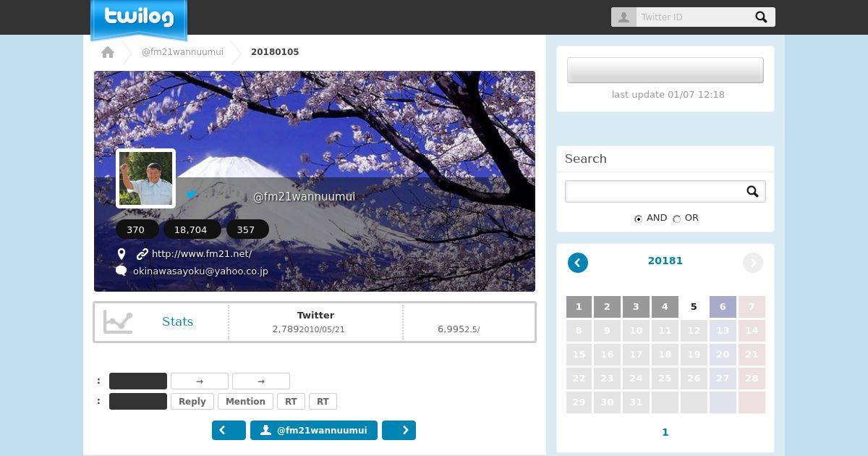This screenshot has height=456, width=868.
Task: Filter tweets by Reply
Action: 192,402
